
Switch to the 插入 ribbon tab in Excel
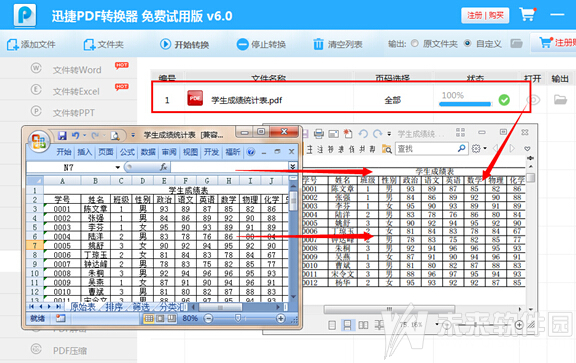(84, 152)
